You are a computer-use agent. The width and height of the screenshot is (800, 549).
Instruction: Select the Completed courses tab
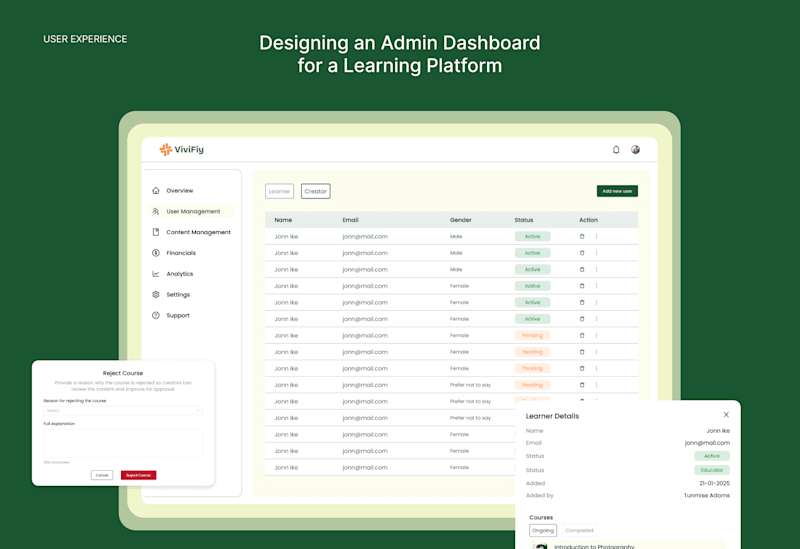click(x=579, y=531)
